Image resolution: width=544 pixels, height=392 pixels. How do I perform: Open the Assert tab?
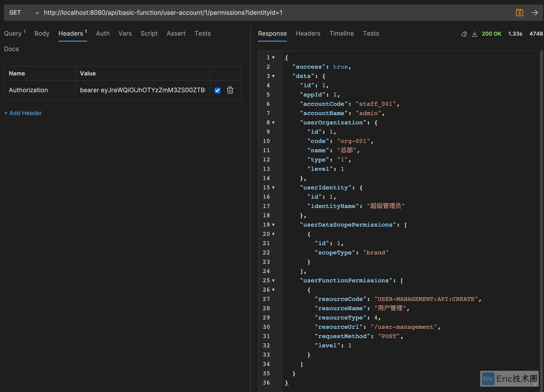(x=176, y=33)
